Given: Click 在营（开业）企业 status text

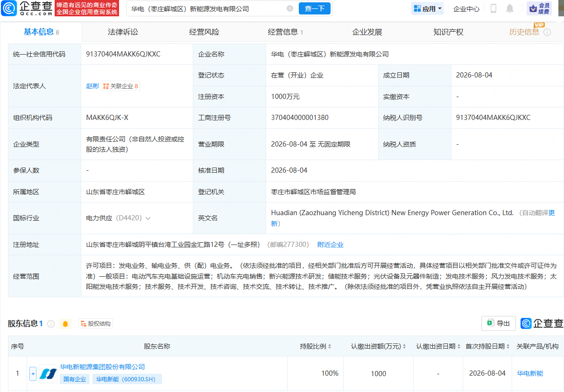Looking at the screenshot, I should (x=297, y=75).
